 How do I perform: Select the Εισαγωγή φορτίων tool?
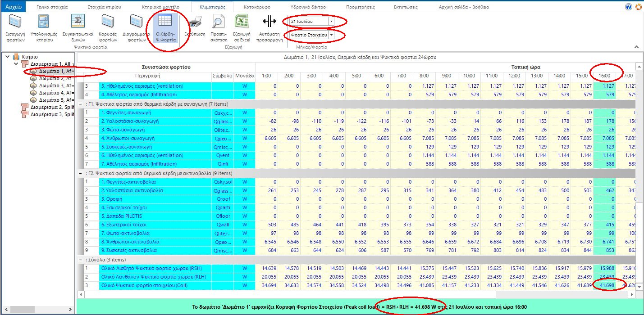[15, 27]
